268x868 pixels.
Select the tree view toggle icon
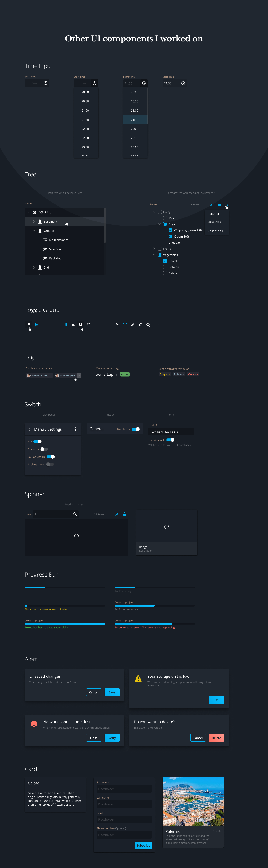tap(36, 324)
